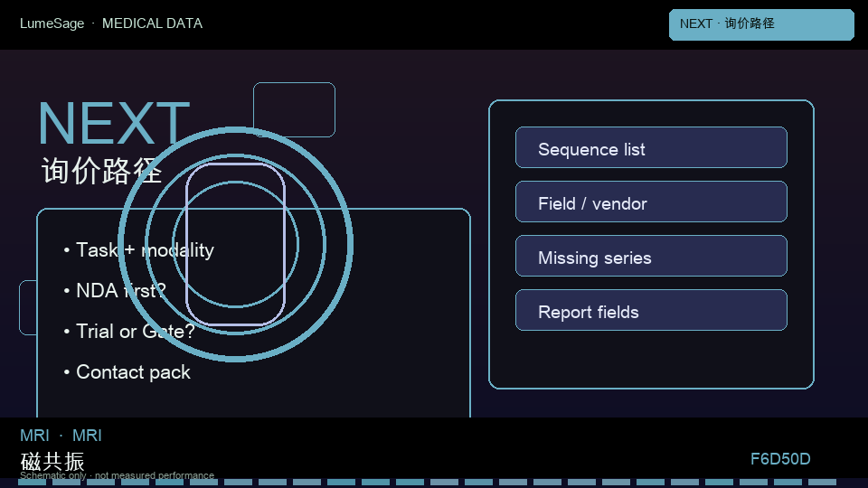Screen dimensions: 868x488
Task: Click the Task + modality bullet
Action: coord(139,250)
